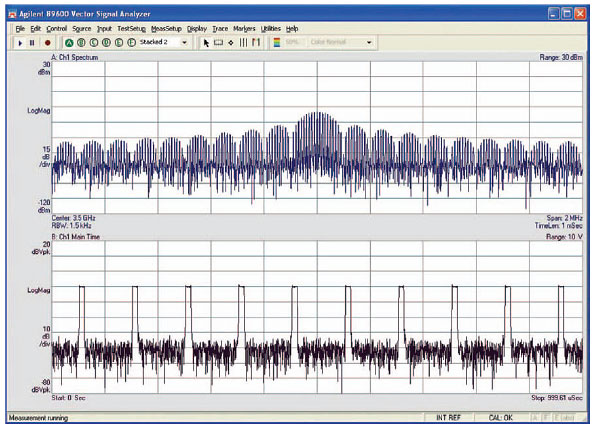Image resolution: width=596 pixels, height=430 pixels.
Task: Open the Markers menu
Action: click(244, 29)
